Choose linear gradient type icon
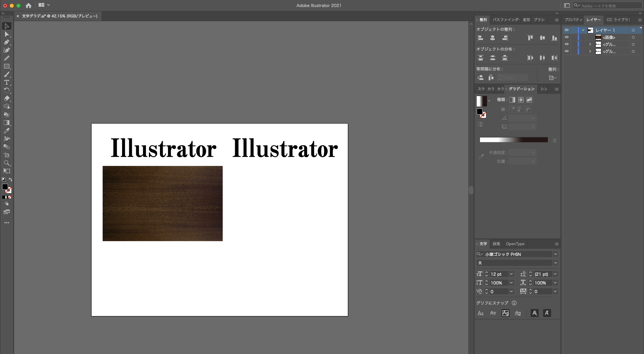644x354 pixels. pyautogui.click(x=513, y=100)
